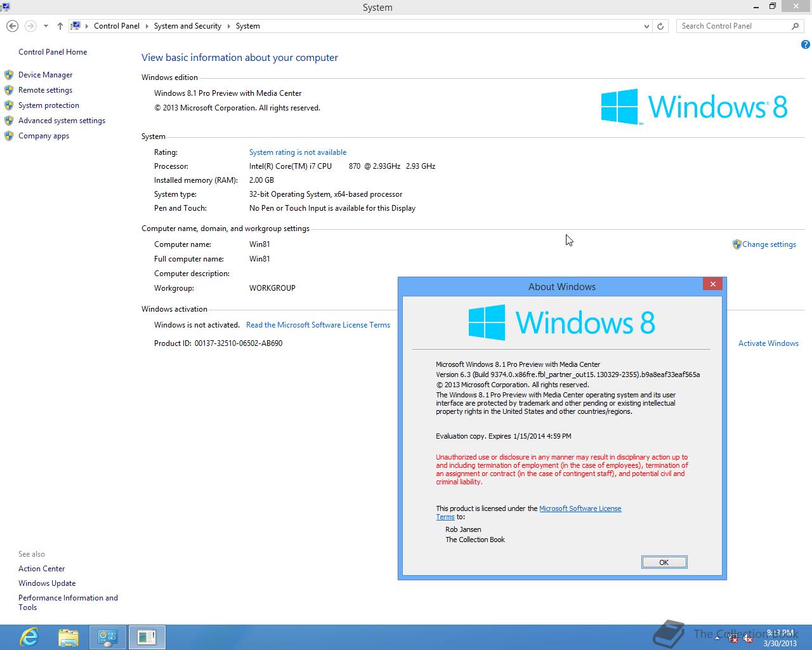Click the forward navigation arrow

pyautogui.click(x=30, y=26)
